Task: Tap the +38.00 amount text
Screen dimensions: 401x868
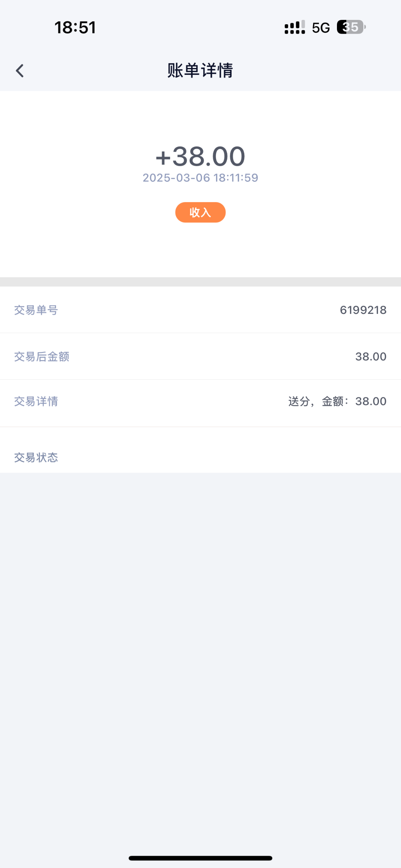Action: [x=200, y=156]
